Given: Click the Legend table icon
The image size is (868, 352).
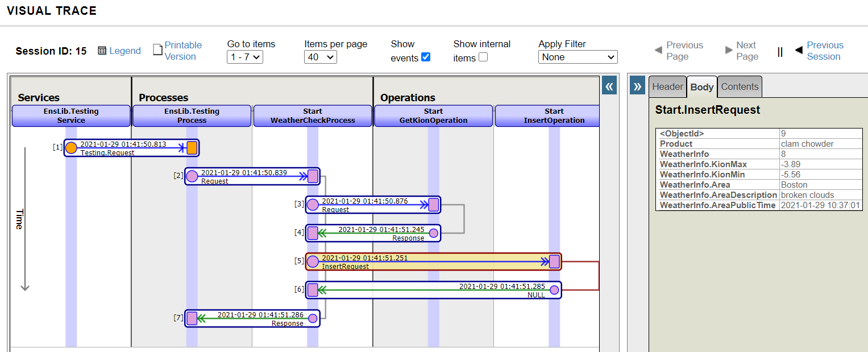Looking at the screenshot, I should pos(102,51).
